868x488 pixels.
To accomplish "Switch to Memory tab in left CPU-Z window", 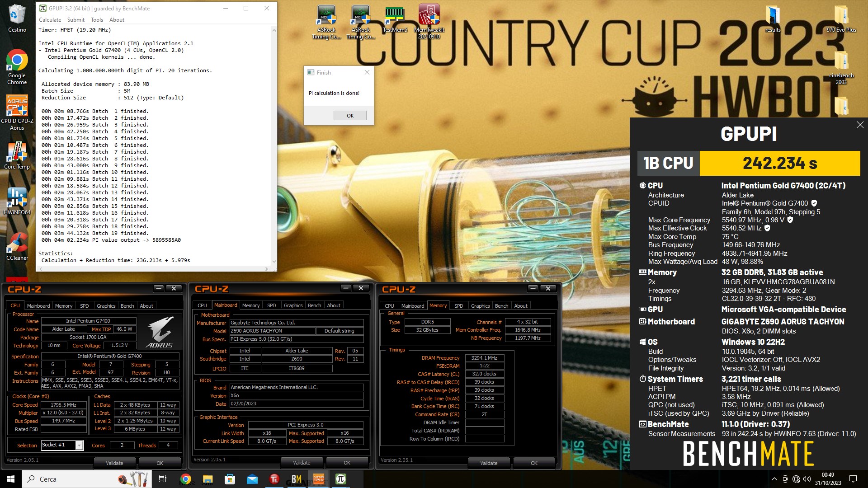I will click(64, 306).
